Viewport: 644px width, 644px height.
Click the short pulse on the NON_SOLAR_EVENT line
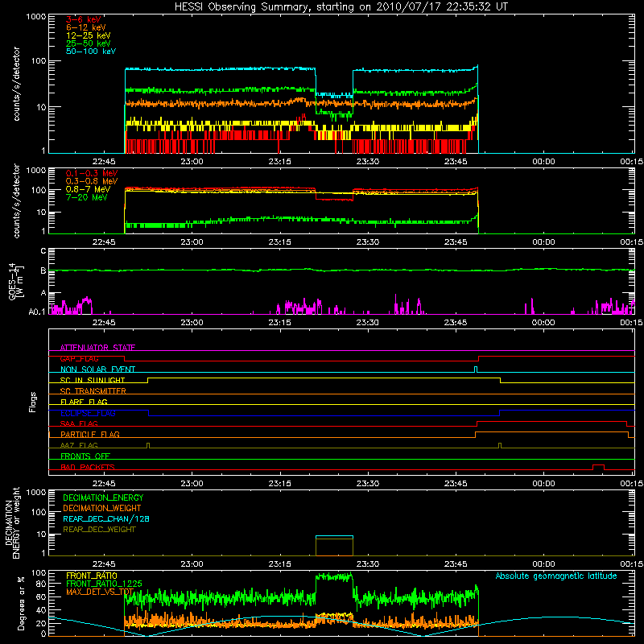(476, 369)
